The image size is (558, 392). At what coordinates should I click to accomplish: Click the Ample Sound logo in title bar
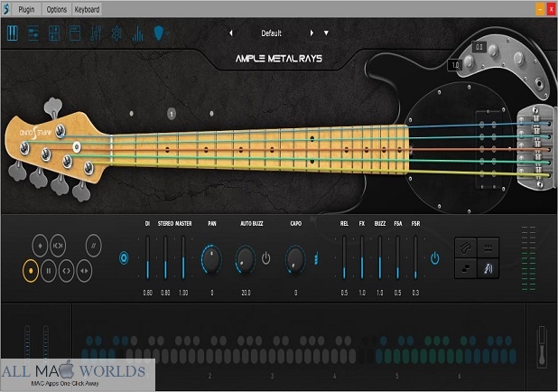coord(6,9)
